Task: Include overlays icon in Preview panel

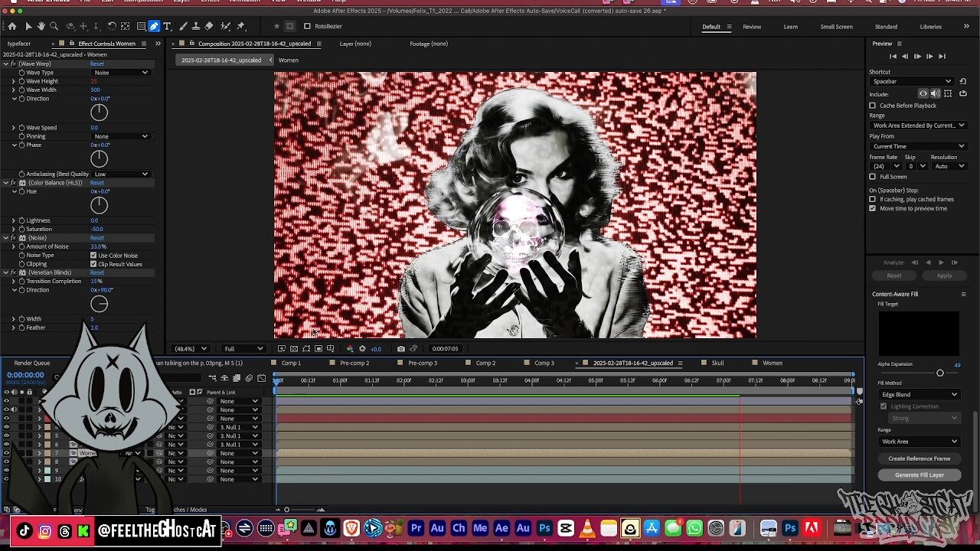Action: [x=948, y=93]
